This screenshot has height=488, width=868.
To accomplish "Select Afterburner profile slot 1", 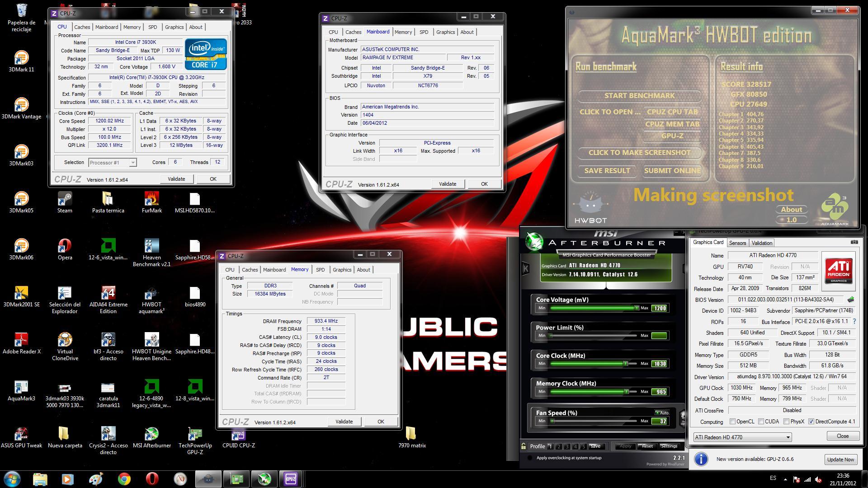I will pyautogui.click(x=550, y=446).
